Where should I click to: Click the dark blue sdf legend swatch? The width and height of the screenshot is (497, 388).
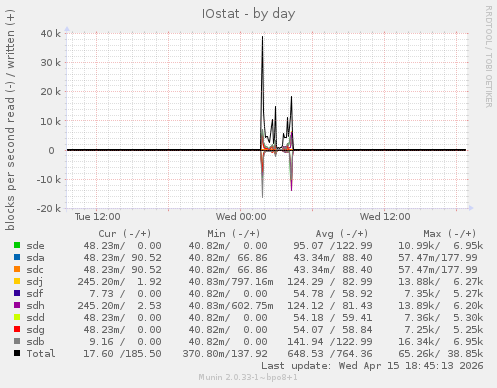pyautogui.click(x=17, y=293)
